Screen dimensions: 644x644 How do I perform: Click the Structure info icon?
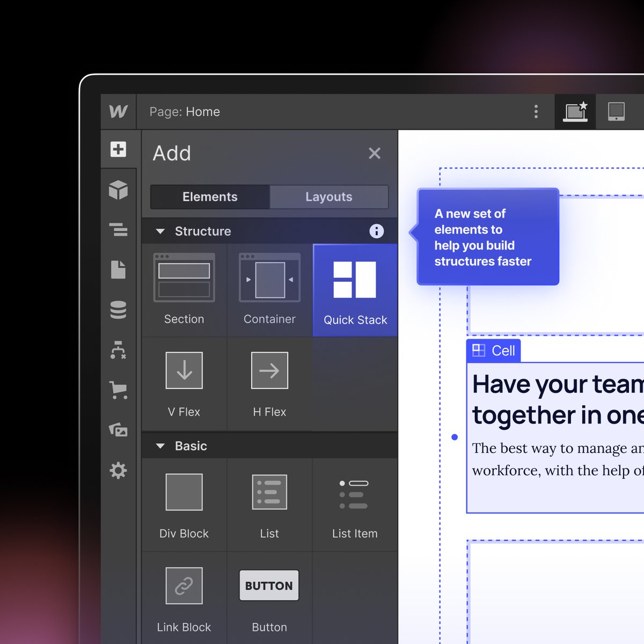pyautogui.click(x=377, y=231)
